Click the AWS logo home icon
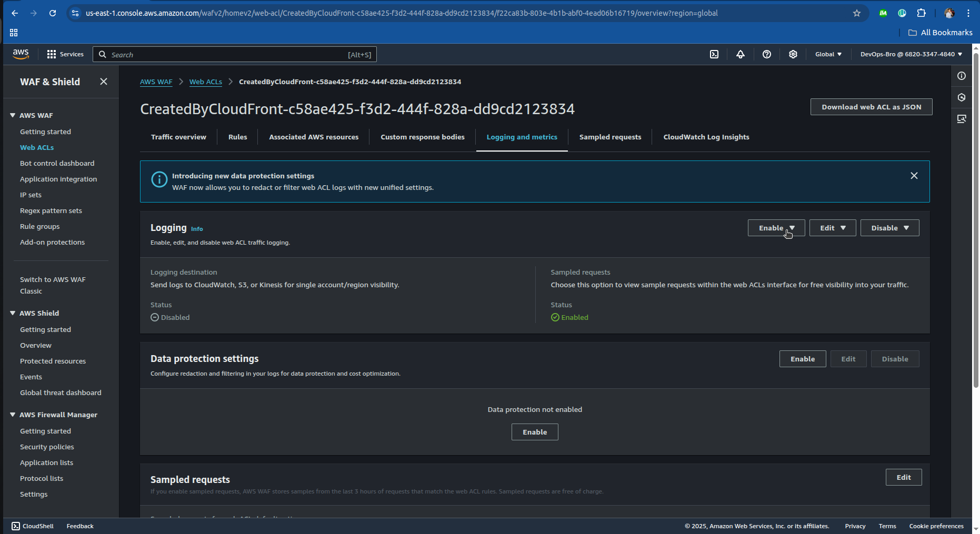Viewport: 980px width, 534px height. tap(21, 54)
